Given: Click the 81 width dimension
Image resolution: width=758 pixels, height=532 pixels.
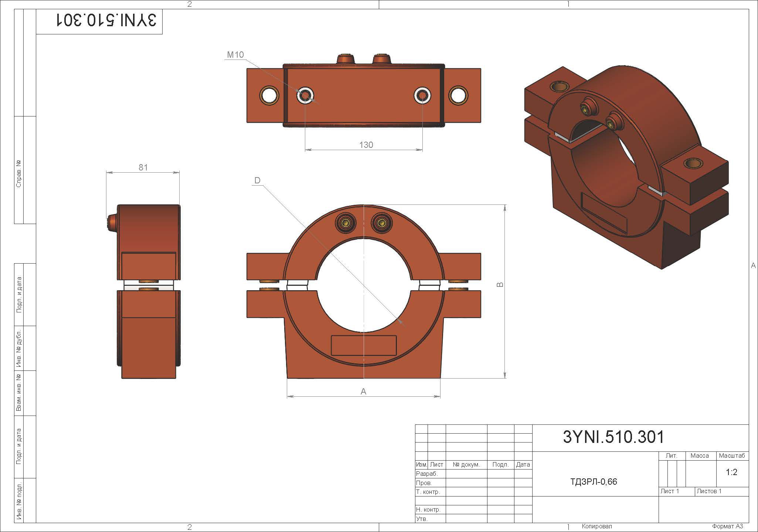Looking at the screenshot, I should click(143, 167).
